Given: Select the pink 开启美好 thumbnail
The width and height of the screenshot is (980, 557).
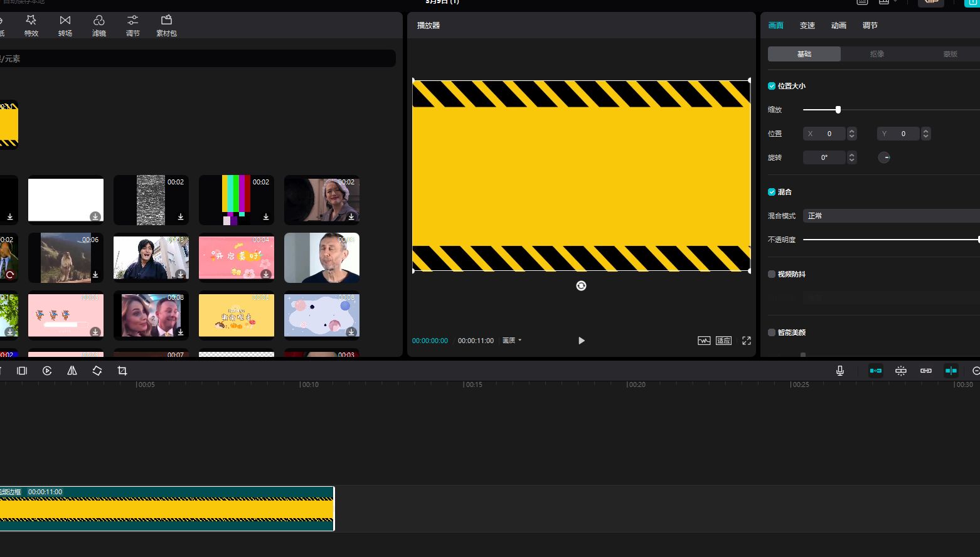Looking at the screenshot, I should tap(237, 257).
